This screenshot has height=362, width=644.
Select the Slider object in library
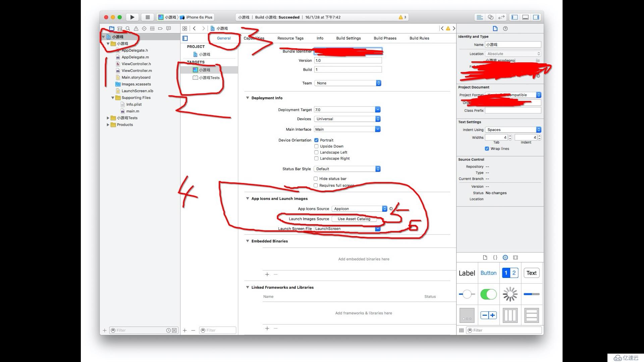[467, 294]
